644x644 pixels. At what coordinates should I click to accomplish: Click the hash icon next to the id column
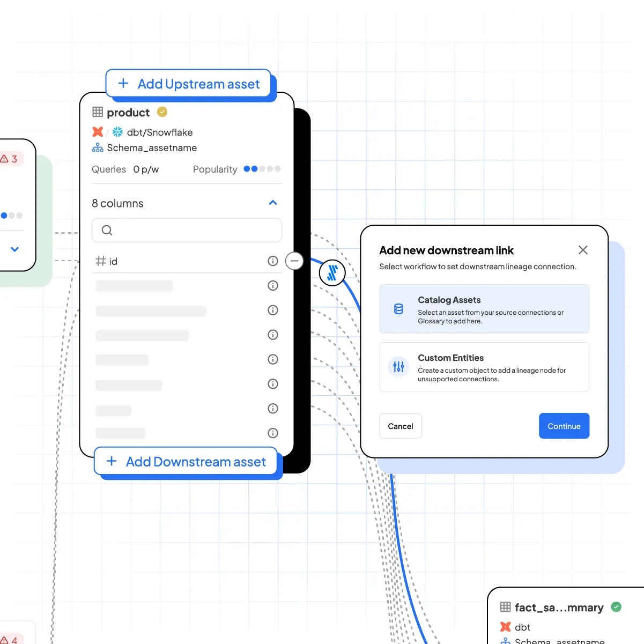pyautogui.click(x=101, y=261)
